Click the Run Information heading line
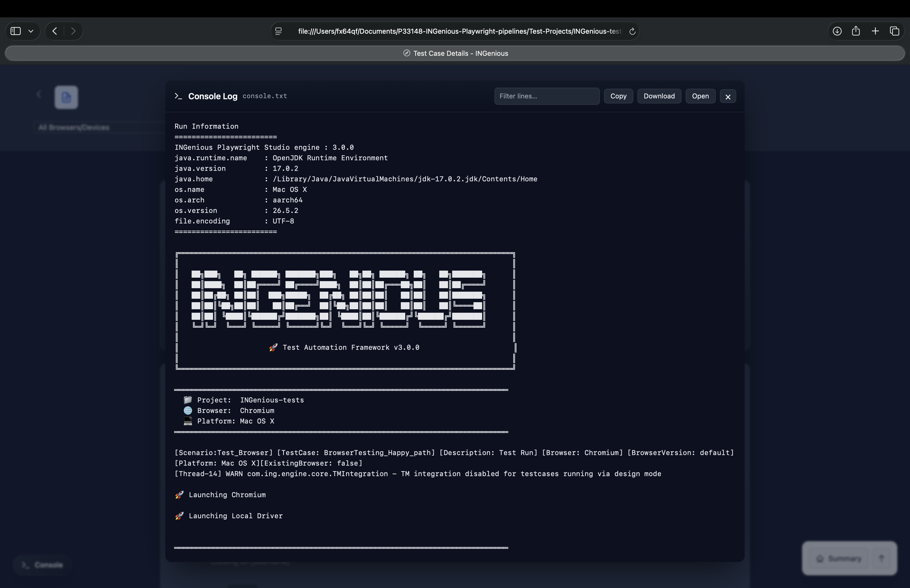This screenshot has height=588, width=910. click(207, 126)
